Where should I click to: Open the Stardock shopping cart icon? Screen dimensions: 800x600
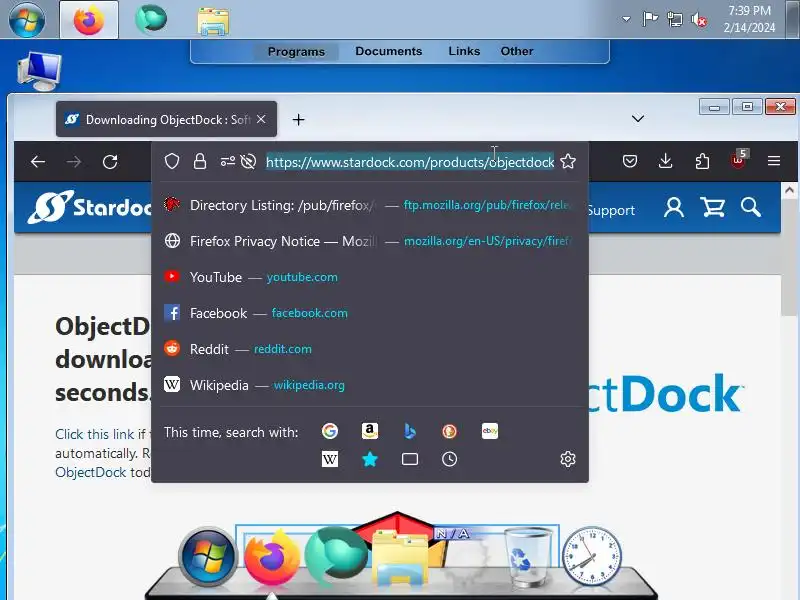pos(713,208)
